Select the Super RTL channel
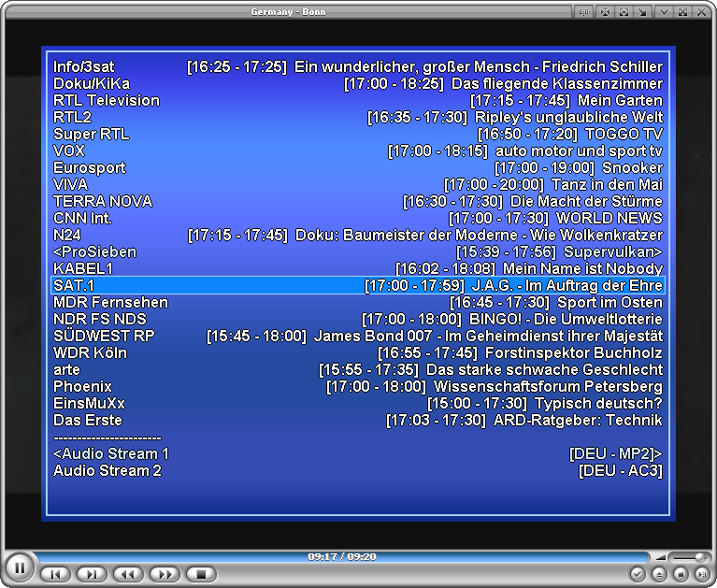The image size is (717, 588). point(358,134)
